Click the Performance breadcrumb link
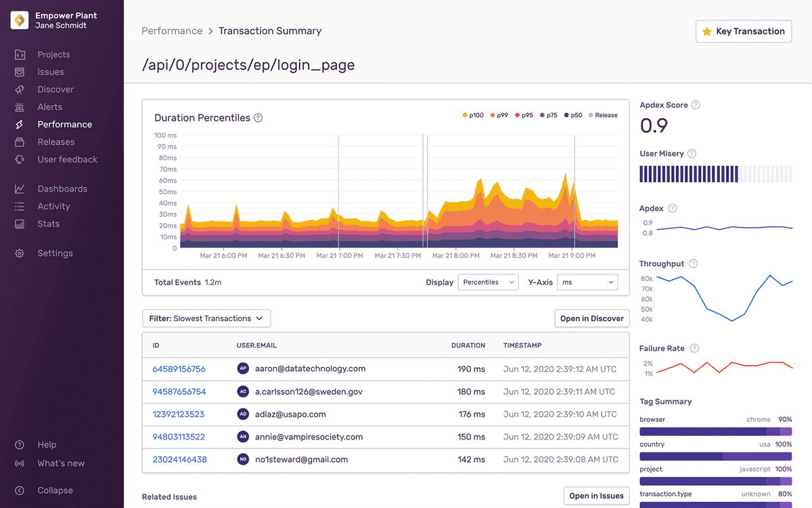812x508 pixels. pyautogui.click(x=172, y=30)
